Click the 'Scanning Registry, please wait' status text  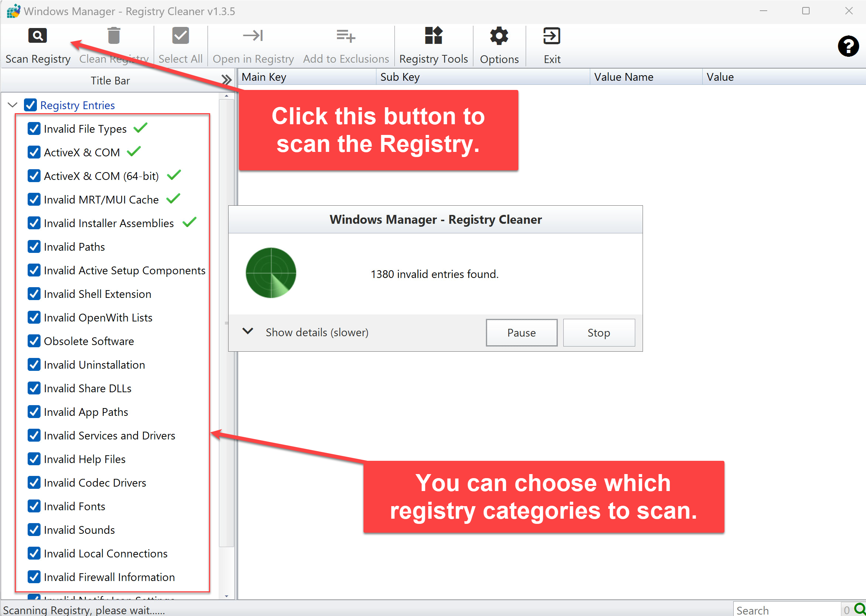click(84, 610)
